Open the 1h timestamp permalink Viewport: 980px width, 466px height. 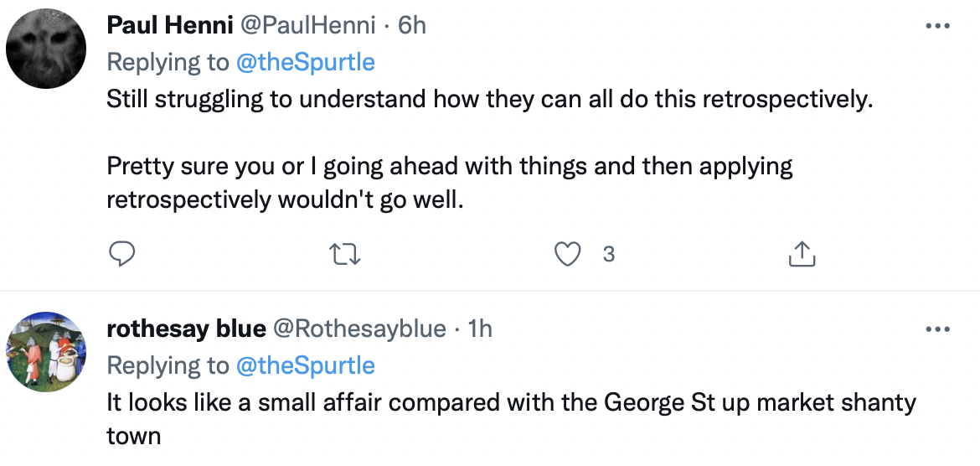coord(479,329)
